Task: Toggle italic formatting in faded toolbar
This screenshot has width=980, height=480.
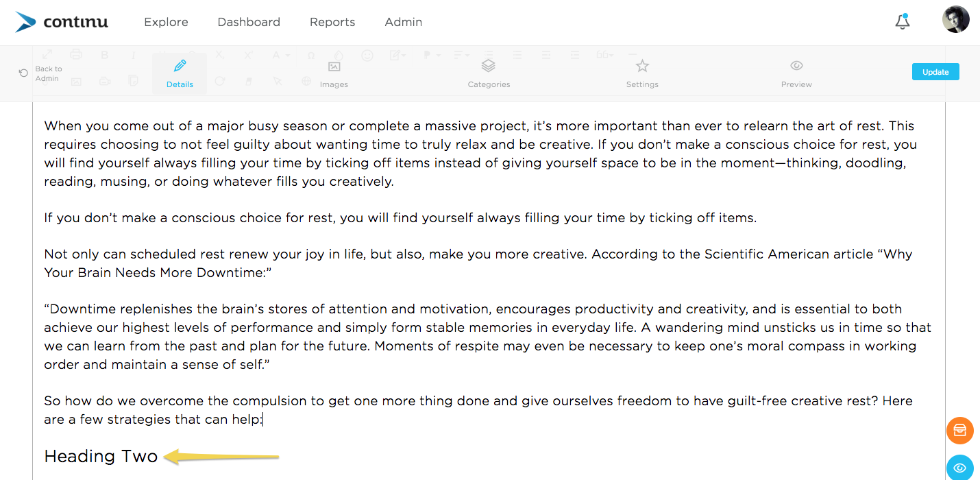Action: pyautogui.click(x=134, y=55)
